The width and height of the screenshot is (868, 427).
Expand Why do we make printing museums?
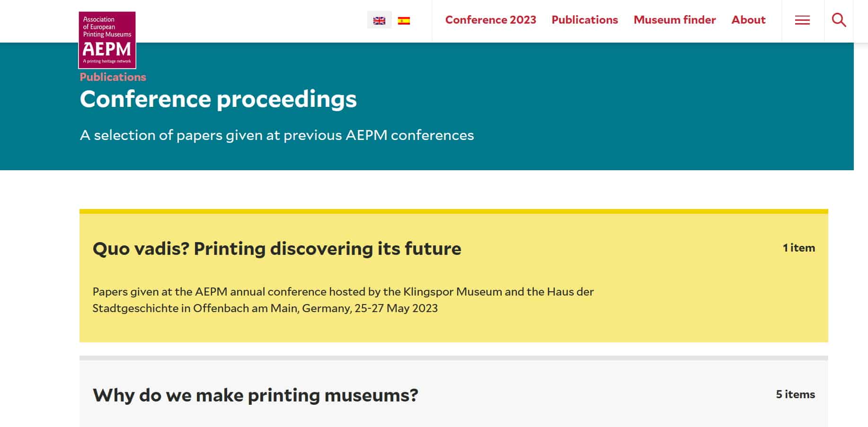(x=256, y=395)
